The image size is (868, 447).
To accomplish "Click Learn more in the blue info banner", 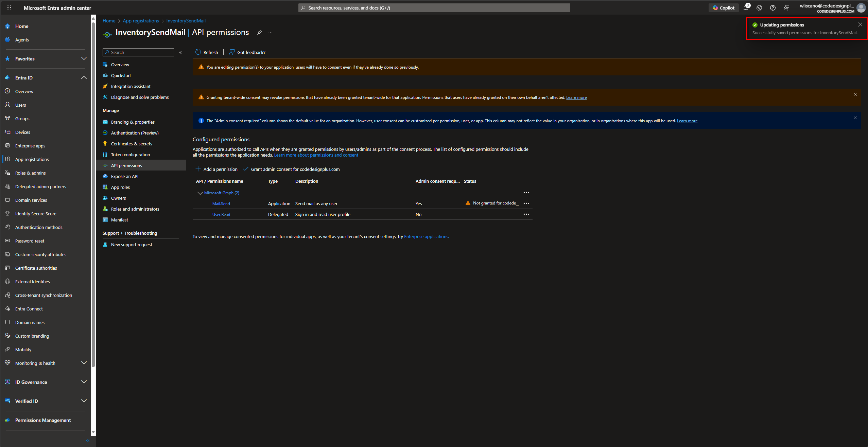I will (687, 121).
